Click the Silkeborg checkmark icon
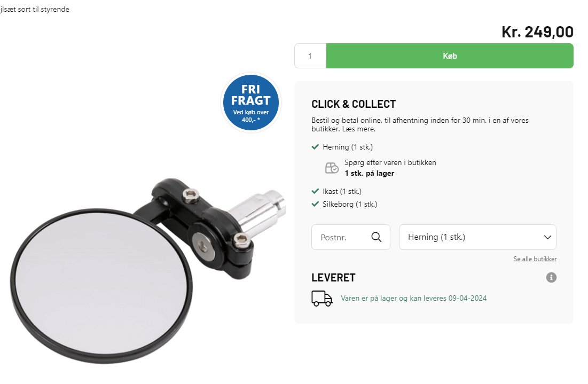Viewport: 588px width, 384px height. (315, 204)
